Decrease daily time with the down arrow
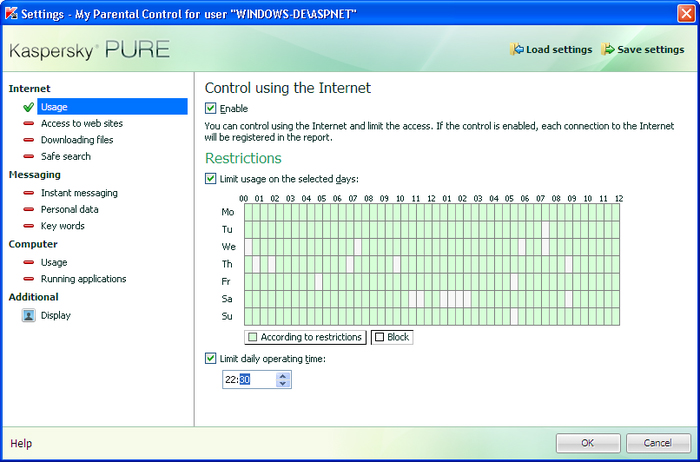The width and height of the screenshot is (700, 462). [283, 384]
